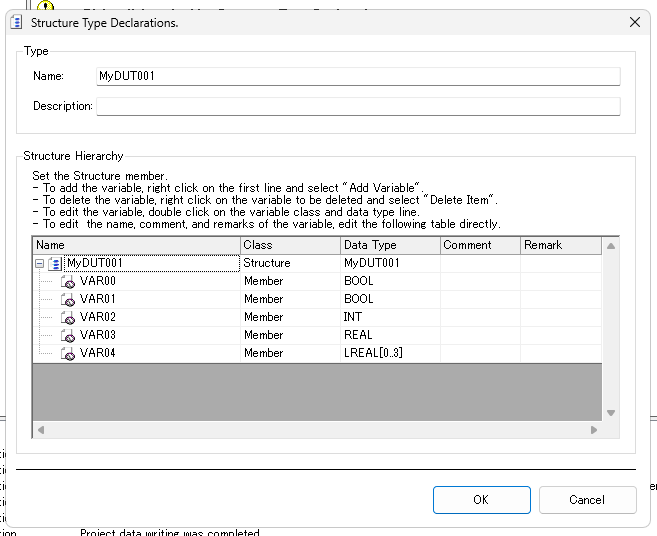Focus the Name input field

(358, 76)
